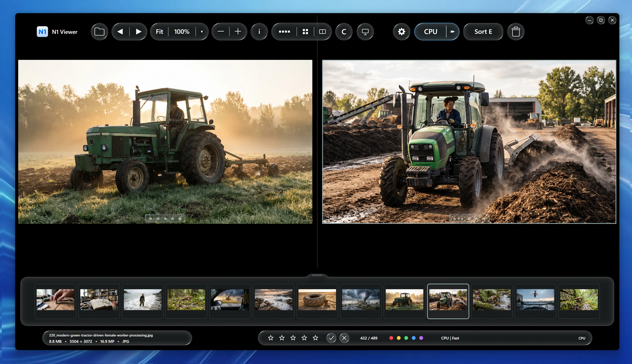Mark image with the checkmark pick button
The image size is (632, 364).
coord(331,338)
